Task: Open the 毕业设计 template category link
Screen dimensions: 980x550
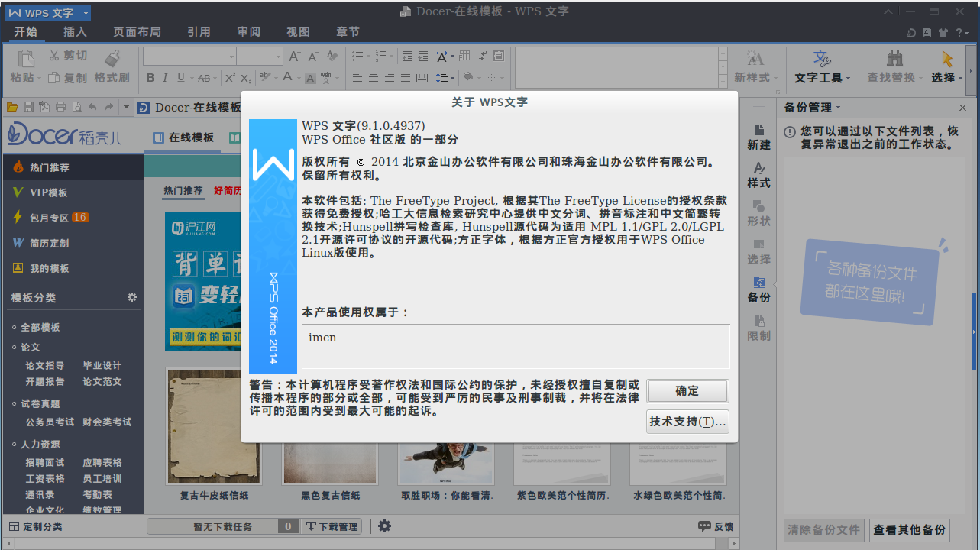Action: (x=102, y=365)
